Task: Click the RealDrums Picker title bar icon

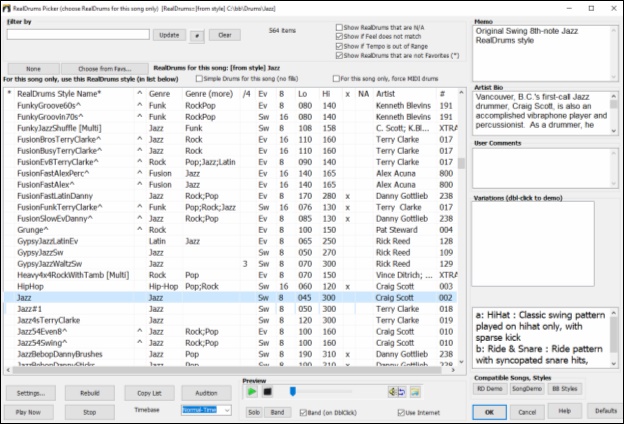Action: point(6,8)
